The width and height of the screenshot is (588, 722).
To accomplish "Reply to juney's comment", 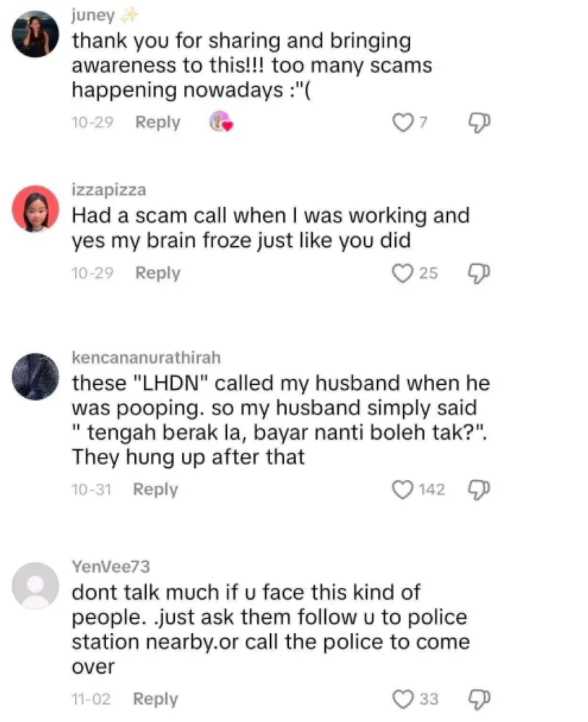I will tap(157, 123).
